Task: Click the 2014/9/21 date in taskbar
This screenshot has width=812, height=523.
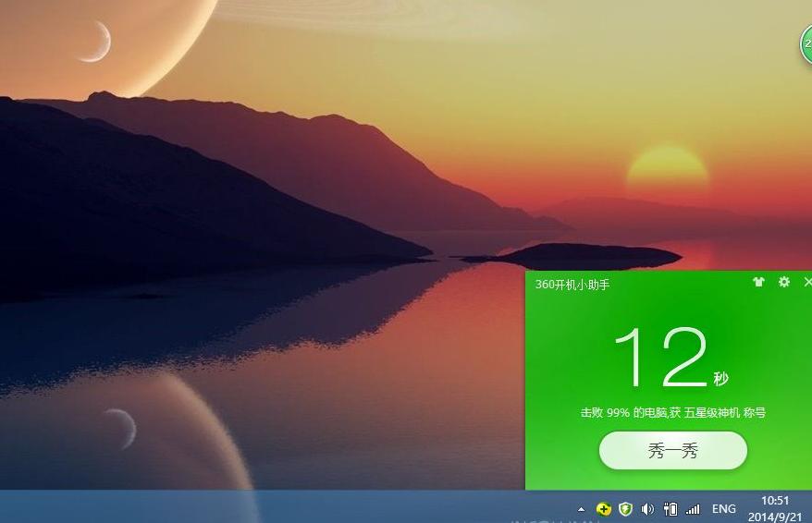Action: (774, 517)
